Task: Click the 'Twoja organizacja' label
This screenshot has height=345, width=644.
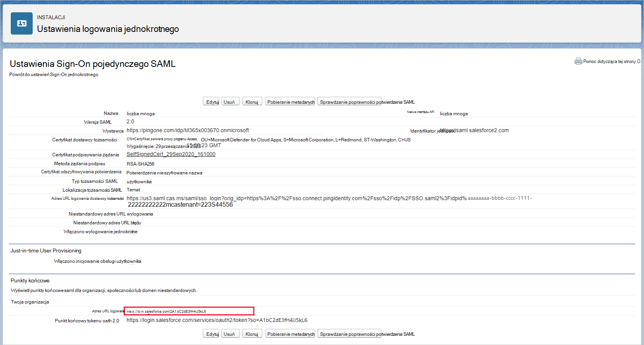Action: click(x=30, y=302)
